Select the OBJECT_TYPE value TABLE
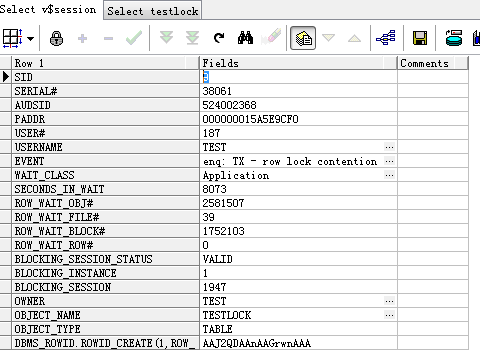This screenshot has width=480, height=362. tap(218, 329)
